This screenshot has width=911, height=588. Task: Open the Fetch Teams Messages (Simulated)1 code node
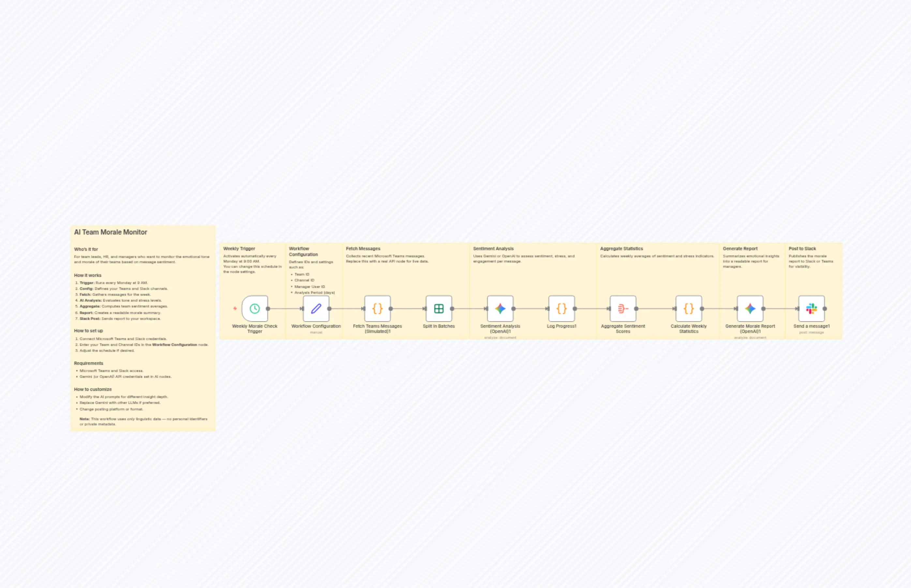point(377,308)
